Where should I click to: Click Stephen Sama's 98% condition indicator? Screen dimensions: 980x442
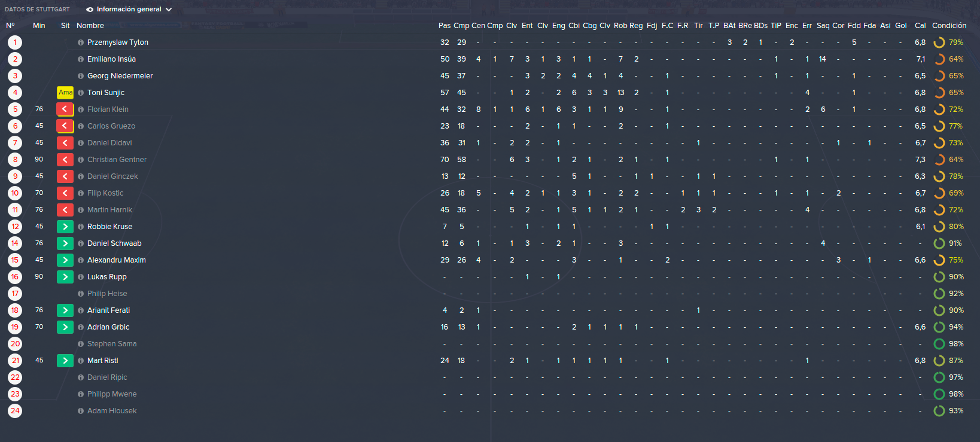948,344
